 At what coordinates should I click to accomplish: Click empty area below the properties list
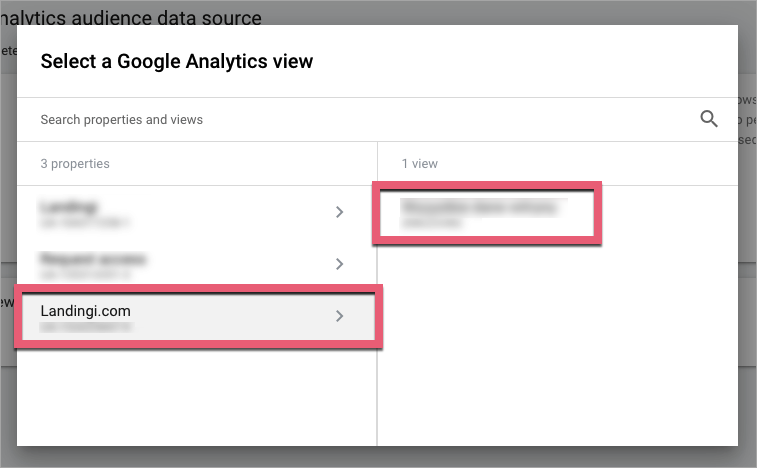click(x=196, y=400)
